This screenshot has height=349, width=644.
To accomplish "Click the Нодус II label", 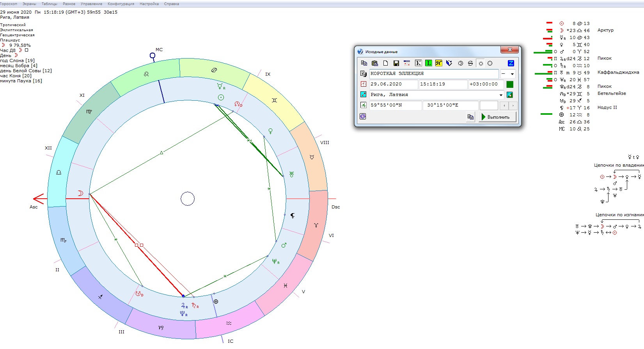I will [607, 107].
